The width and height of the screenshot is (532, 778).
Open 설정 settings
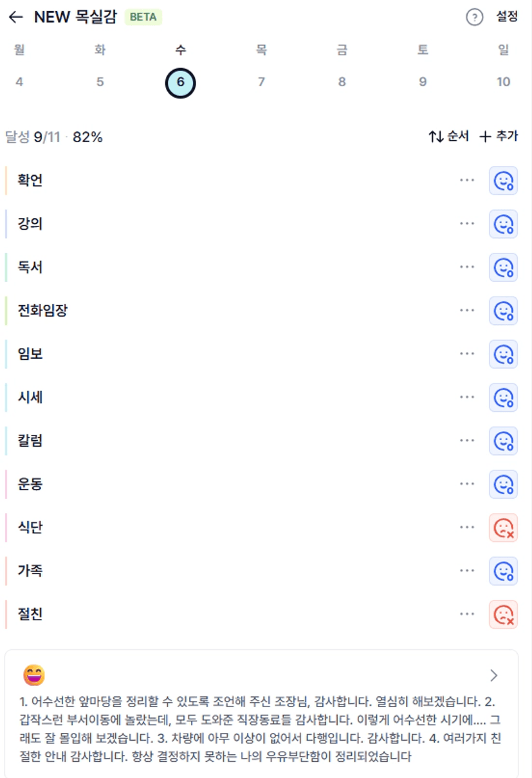[x=507, y=17]
